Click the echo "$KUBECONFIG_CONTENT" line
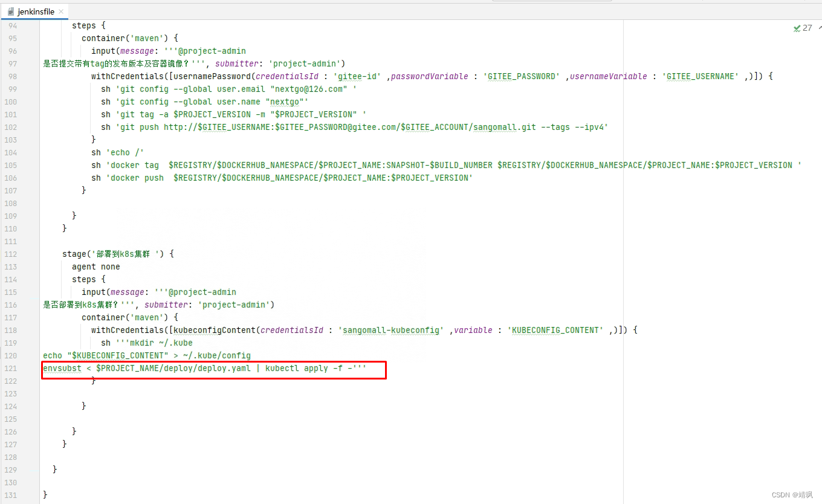The image size is (822, 504). click(x=147, y=355)
